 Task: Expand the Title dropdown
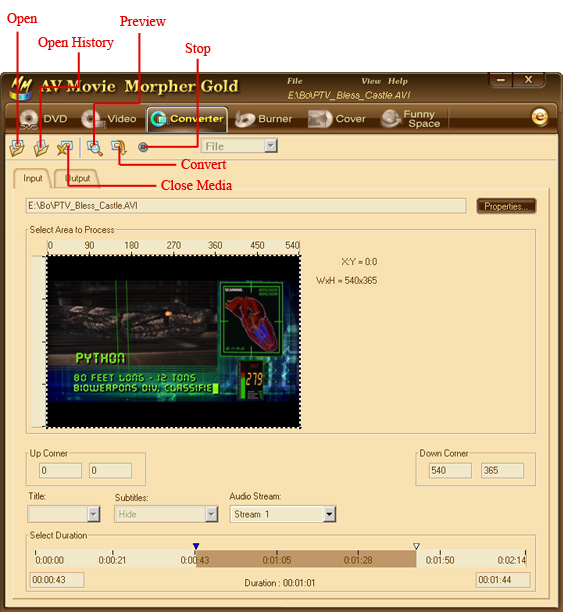(x=93, y=514)
